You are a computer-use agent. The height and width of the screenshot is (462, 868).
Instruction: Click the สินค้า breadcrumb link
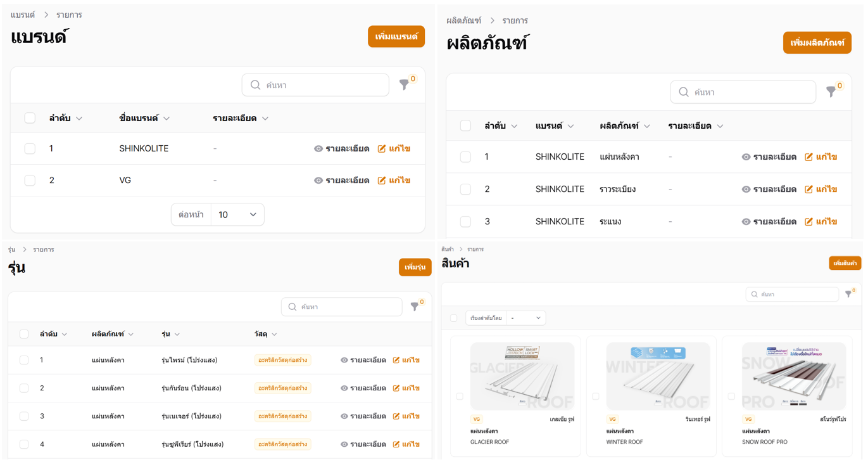coord(448,249)
